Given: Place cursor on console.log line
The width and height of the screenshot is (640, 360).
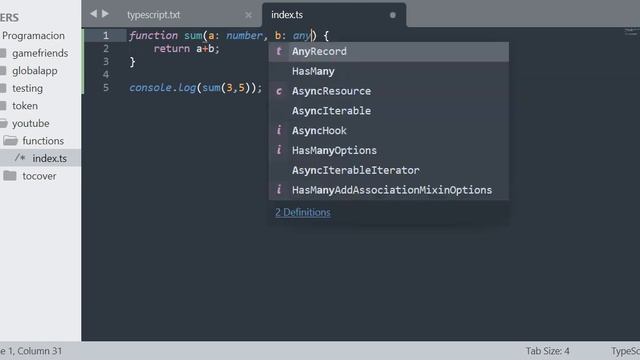Looking at the screenshot, I should point(196,88).
